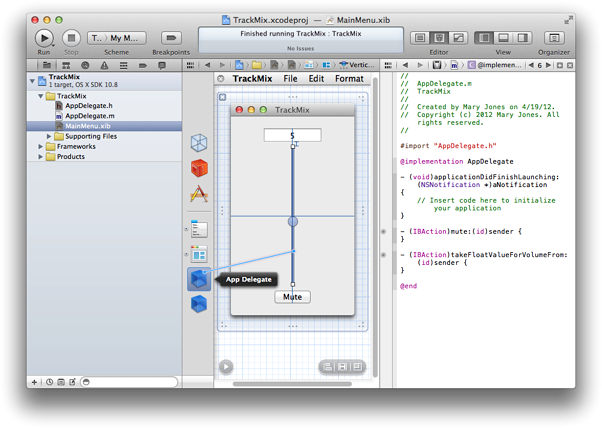Screen dimensions: 602x428
Task: Expand the Supporting Files folder
Action: pos(49,136)
